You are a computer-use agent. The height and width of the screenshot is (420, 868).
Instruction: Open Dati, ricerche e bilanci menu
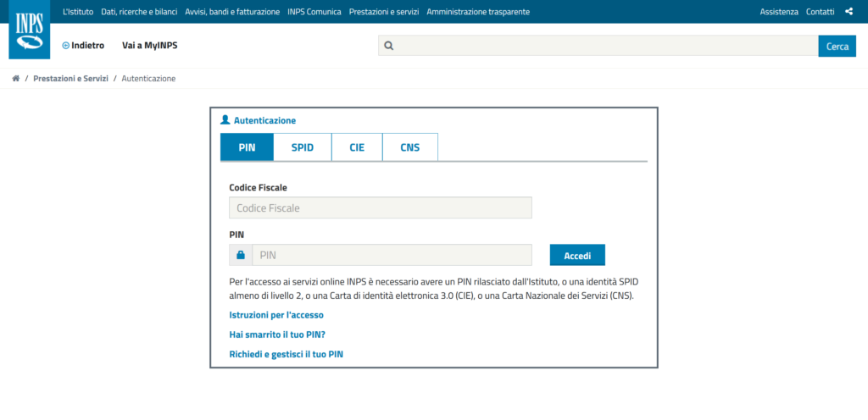click(139, 12)
